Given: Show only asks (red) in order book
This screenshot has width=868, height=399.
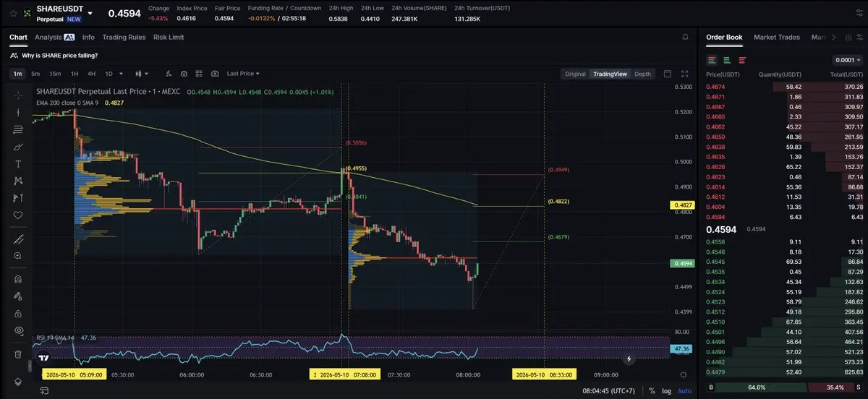Looking at the screenshot, I should 742,60.
